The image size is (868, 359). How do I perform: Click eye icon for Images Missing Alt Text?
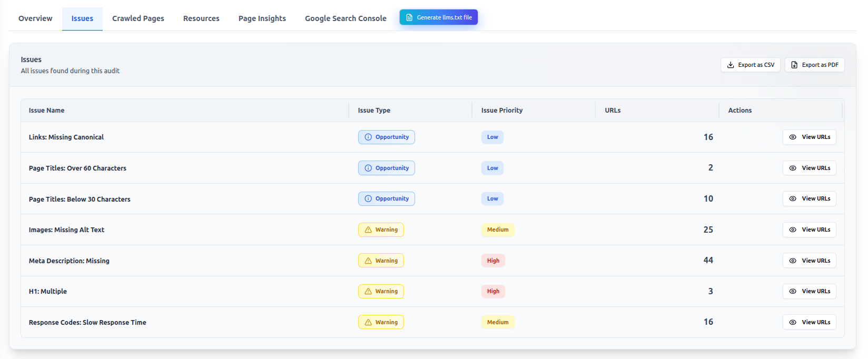click(793, 230)
